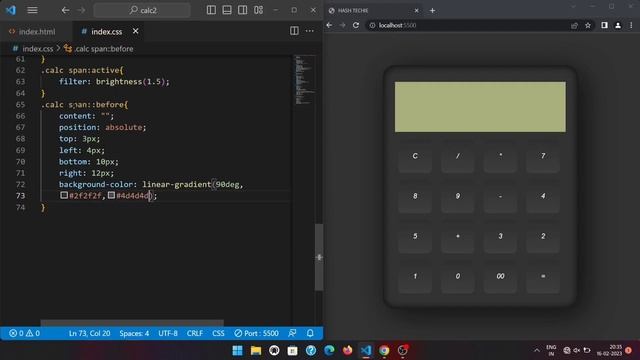Click the editor vertical scrollbar

click(319, 257)
